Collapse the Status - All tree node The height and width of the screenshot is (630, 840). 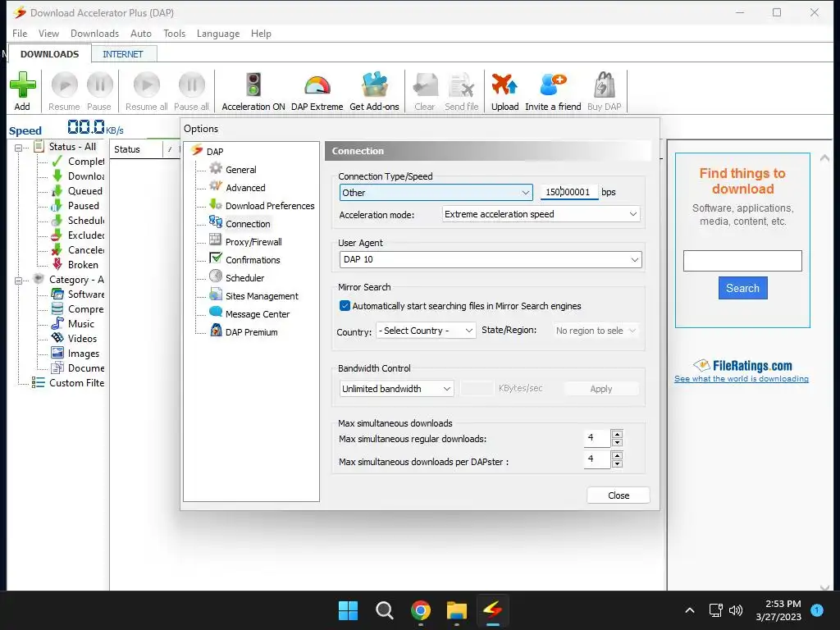[18, 148]
